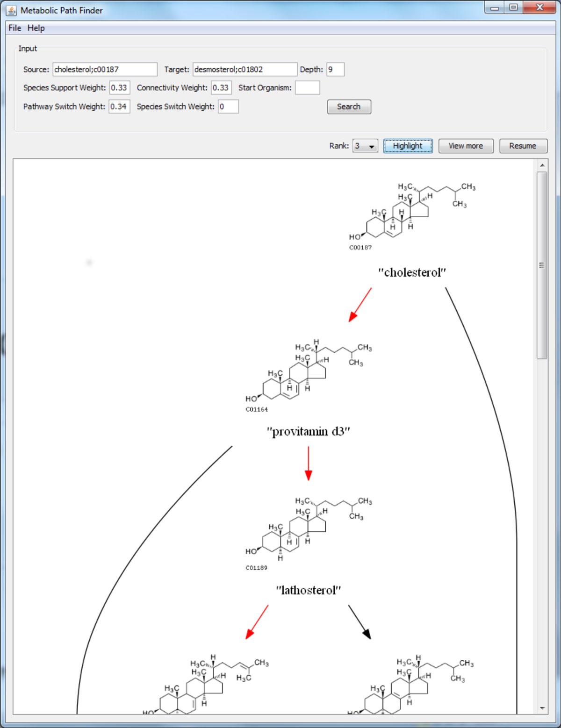Open the Help menu
The width and height of the screenshot is (561, 728).
tap(36, 28)
